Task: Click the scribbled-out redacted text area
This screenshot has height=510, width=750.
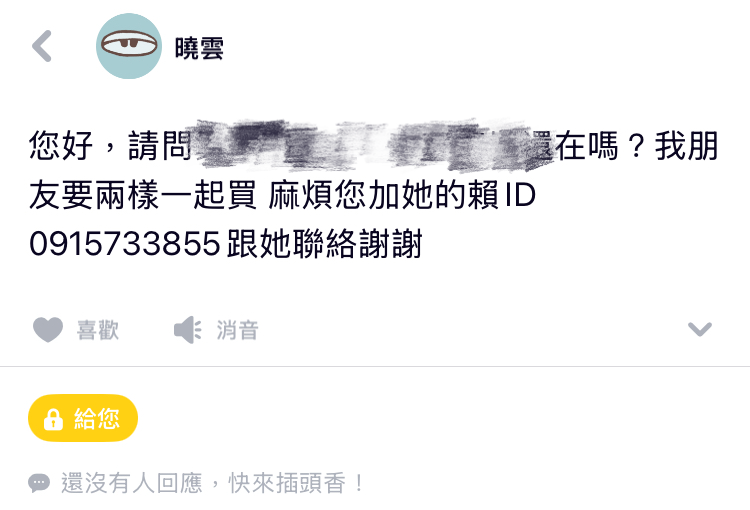Action: [x=369, y=144]
